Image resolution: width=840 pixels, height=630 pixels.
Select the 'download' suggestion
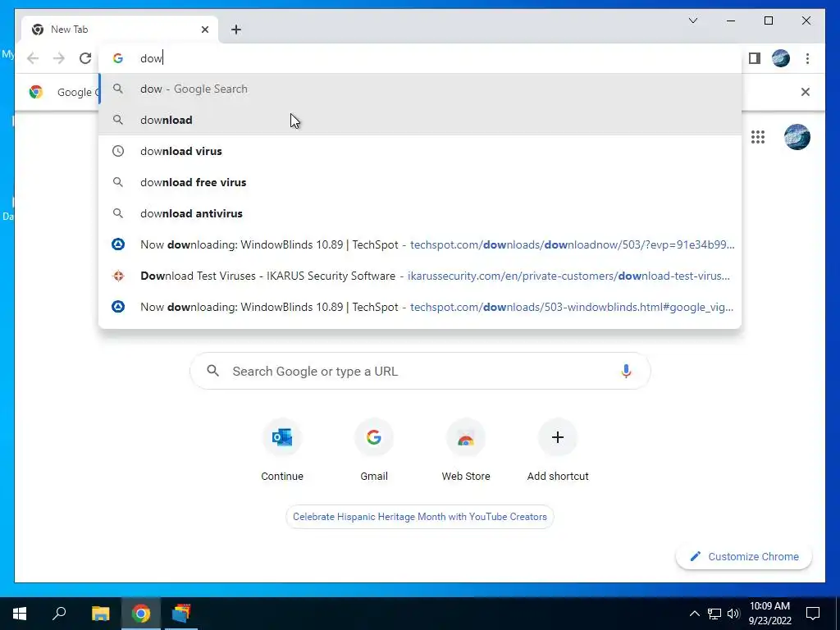(x=420, y=120)
